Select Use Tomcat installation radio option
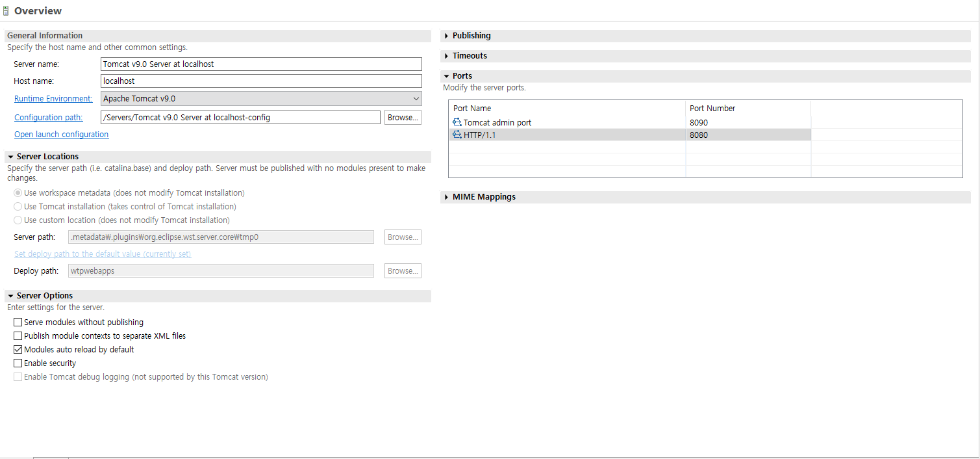Viewport: 980px width, 459px height. [x=18, y=207]
